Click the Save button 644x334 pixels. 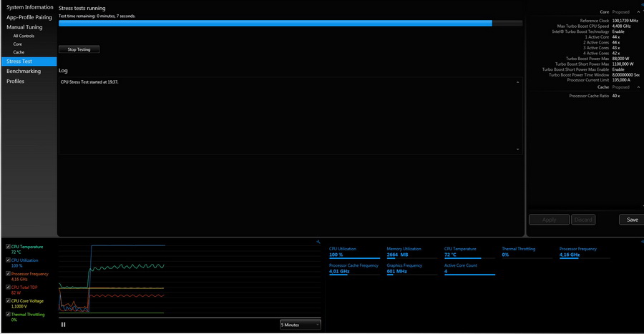click(x=632, y=220)
